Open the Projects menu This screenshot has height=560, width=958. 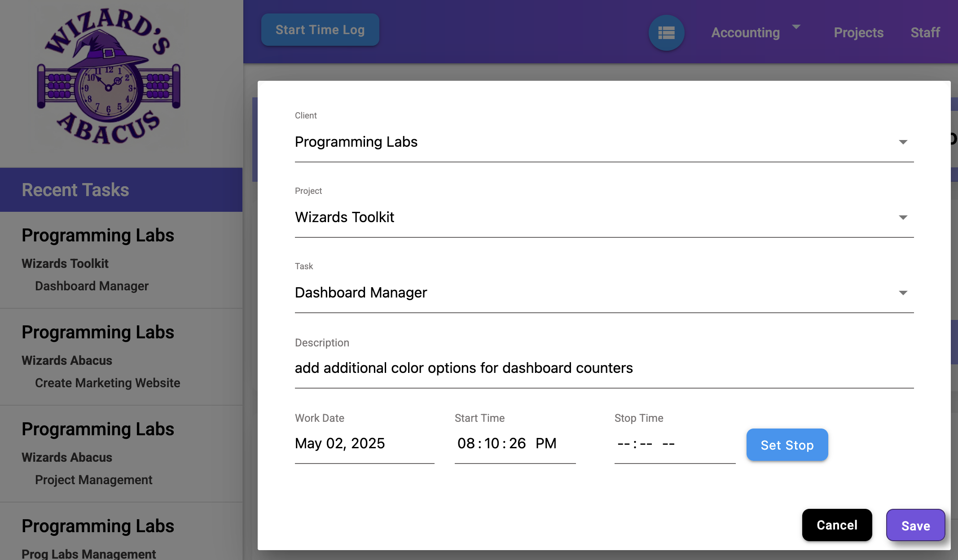pyautogui.click(x=858, y=33)
